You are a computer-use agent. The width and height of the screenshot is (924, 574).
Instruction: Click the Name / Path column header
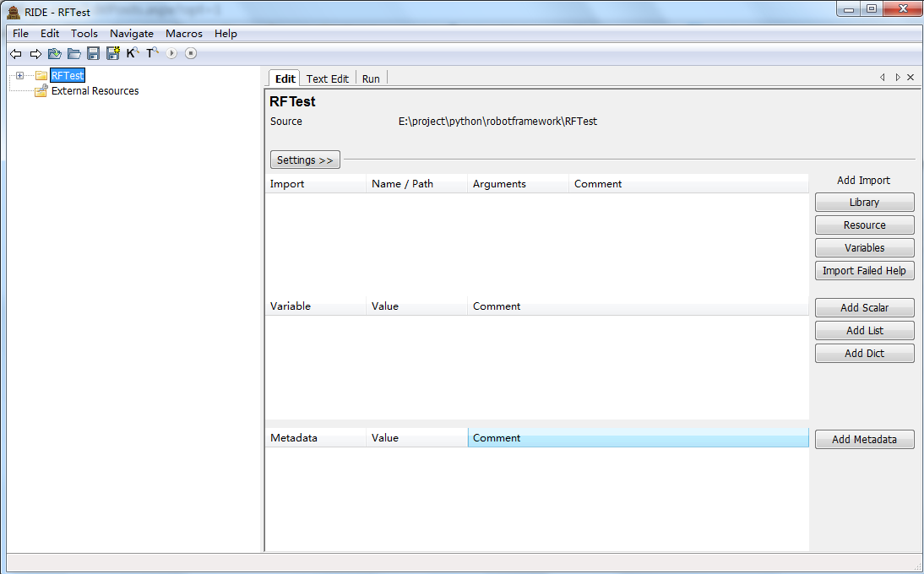[416, 184]
